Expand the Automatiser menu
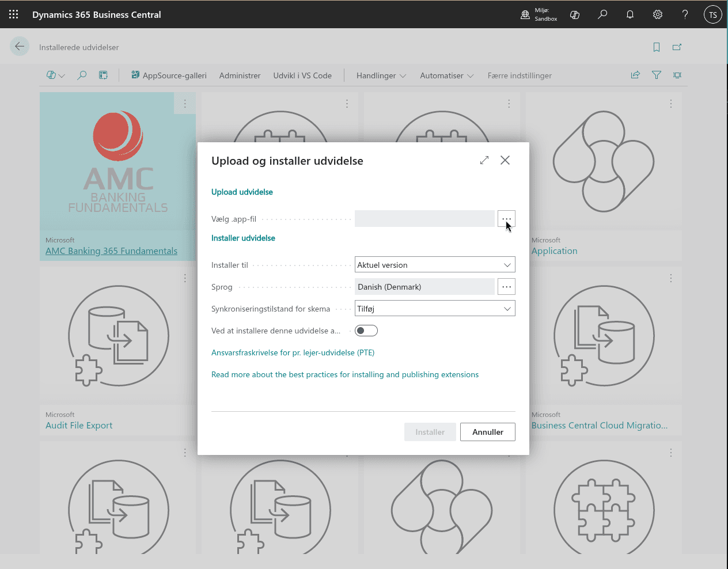Screen dimensions: 728x569 point(447,75)
